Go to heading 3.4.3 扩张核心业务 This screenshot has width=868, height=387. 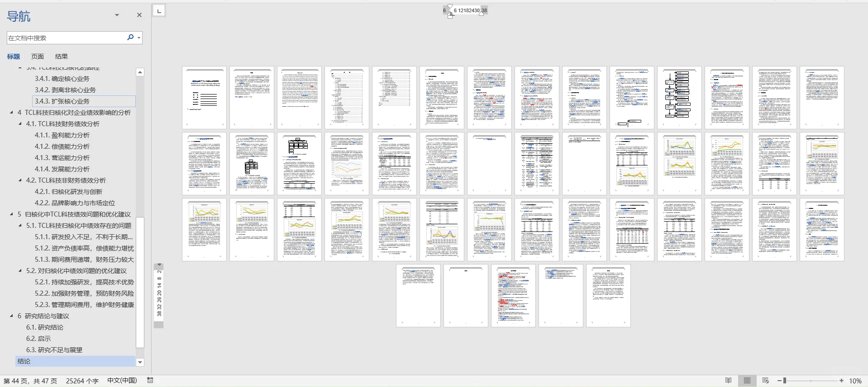click(x=62, y=101)
